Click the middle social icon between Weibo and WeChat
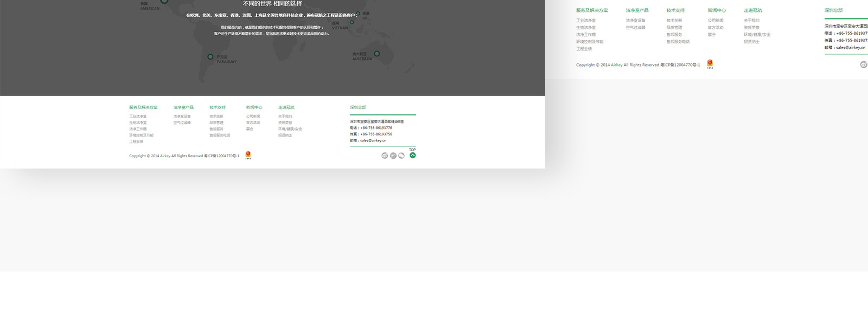This screenshot has width=868, height=310. coord(393,156)
